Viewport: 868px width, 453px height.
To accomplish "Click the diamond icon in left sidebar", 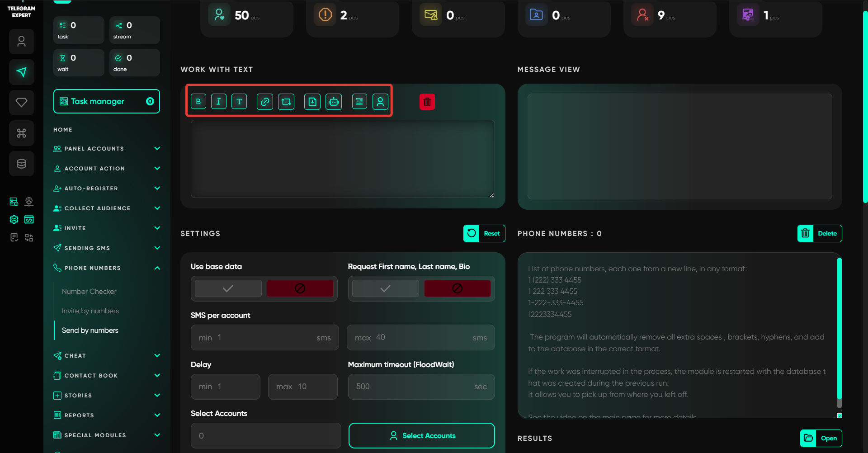I will (x=21, y=103).
